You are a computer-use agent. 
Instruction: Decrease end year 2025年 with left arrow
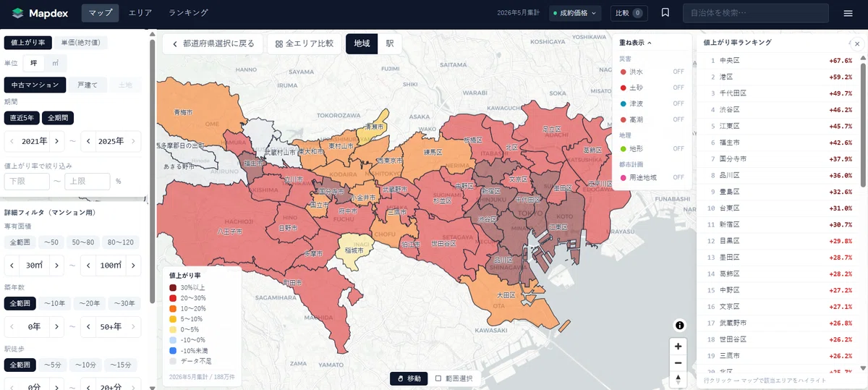pos(88,141)
